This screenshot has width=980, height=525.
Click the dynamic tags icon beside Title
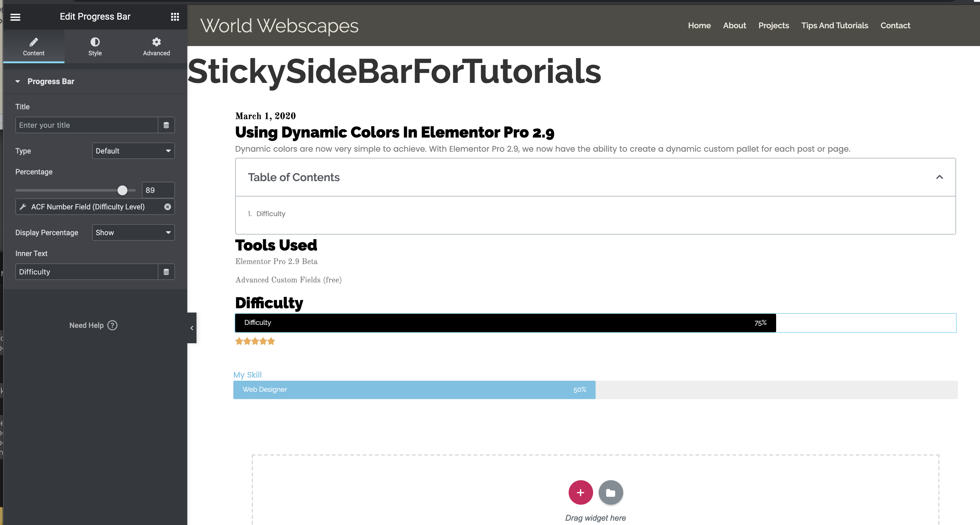tap(166, 125)
